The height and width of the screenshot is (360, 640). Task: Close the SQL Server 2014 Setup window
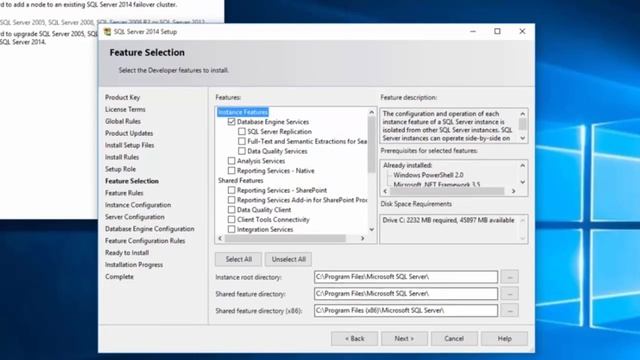[522, 31]
